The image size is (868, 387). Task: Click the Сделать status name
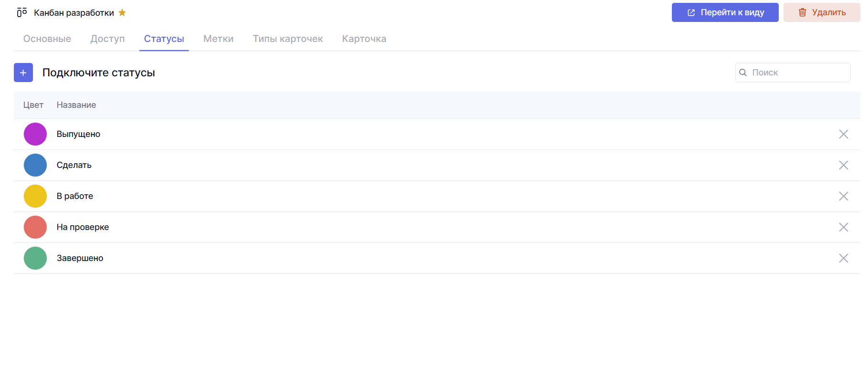click(74, 165)
